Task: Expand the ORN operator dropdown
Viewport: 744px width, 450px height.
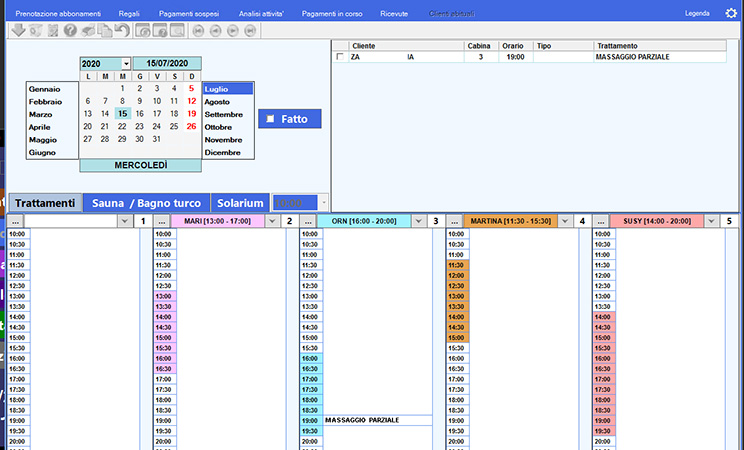Action: 418,221
